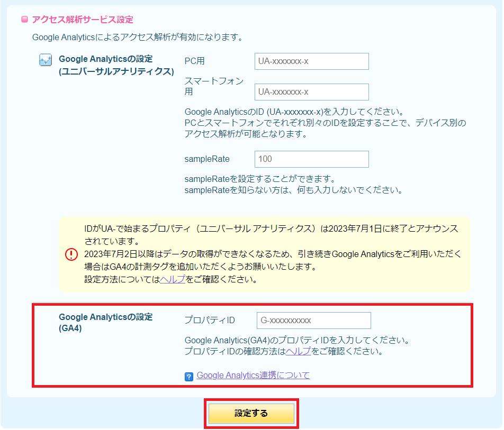Click the PC用 label
Viewport: 504px width, 430px height.
pyautogui.click(x=194, y=61)
